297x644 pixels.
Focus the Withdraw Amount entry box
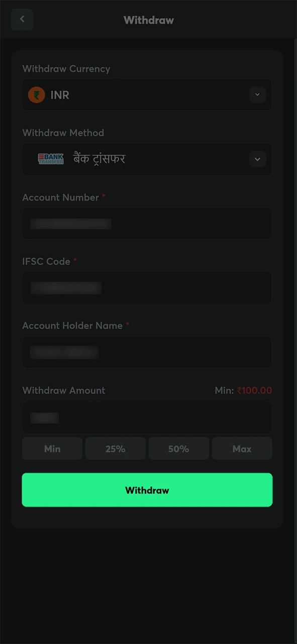pos(147,418)
